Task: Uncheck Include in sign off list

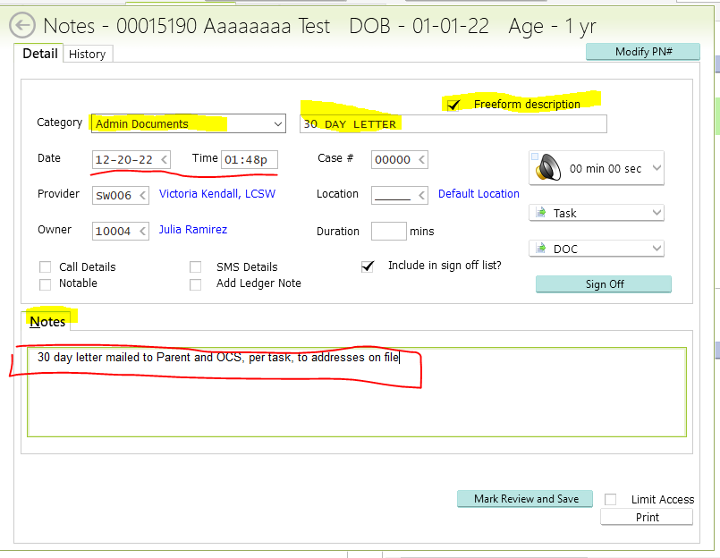Action: [x=367, y=266]
